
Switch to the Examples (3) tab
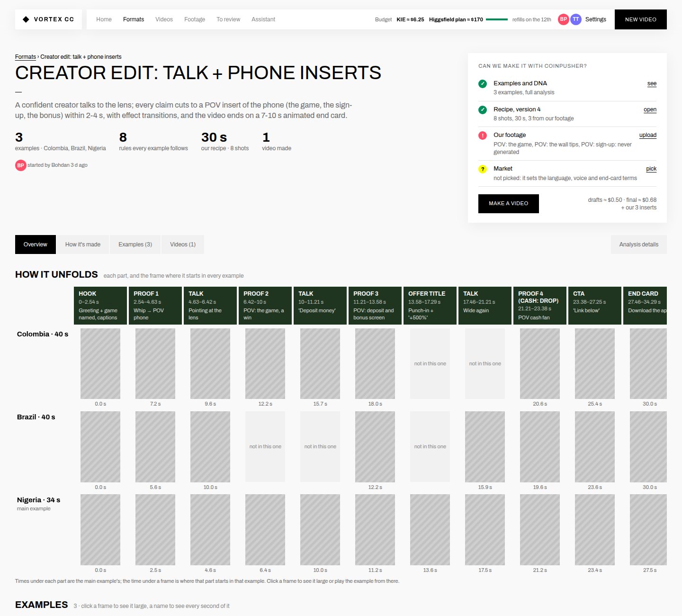coord(135,245)
